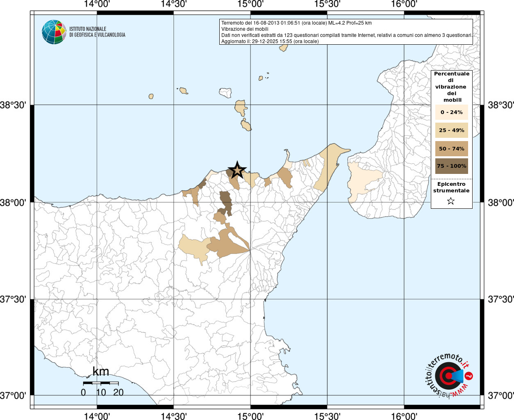
Task: Click the 'Dati non verificati estratti' line
Action: click(x=347, y=35)
